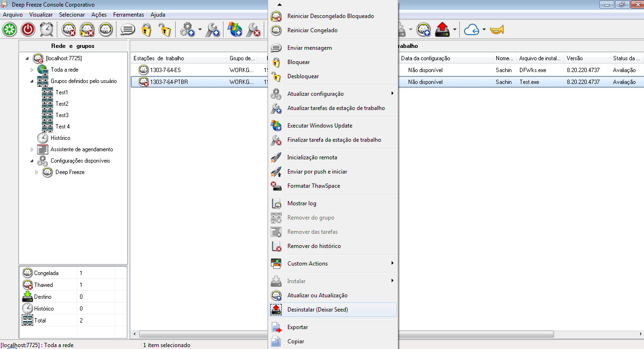The height and width of the screenshot is (349, 644).
Task: Click Arquivo de instal... column header
Action: click(x=540, y=58)
